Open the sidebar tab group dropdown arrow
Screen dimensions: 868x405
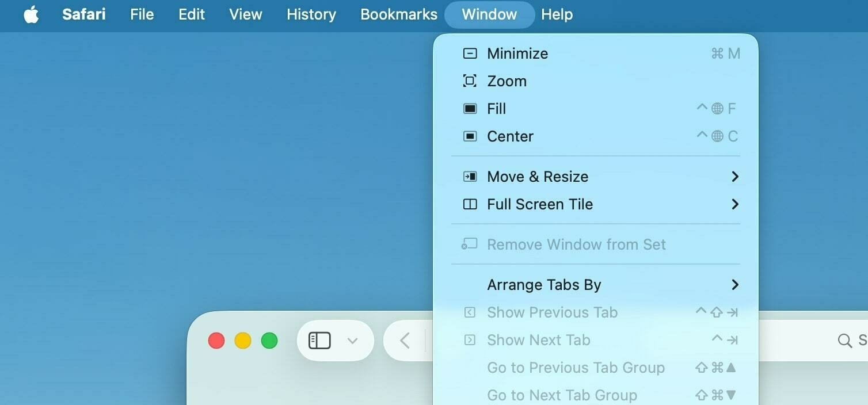pyautogui.click(x=353, y=341)
